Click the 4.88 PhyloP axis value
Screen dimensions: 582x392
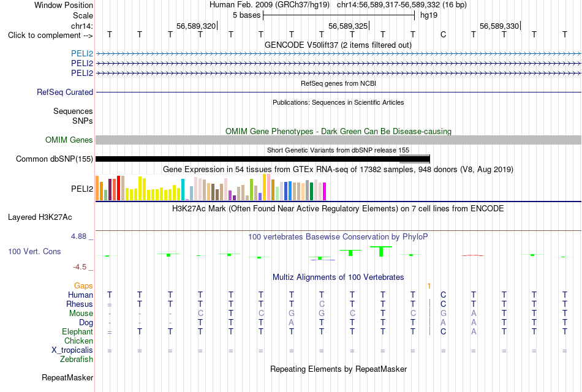tap(78, 236)
